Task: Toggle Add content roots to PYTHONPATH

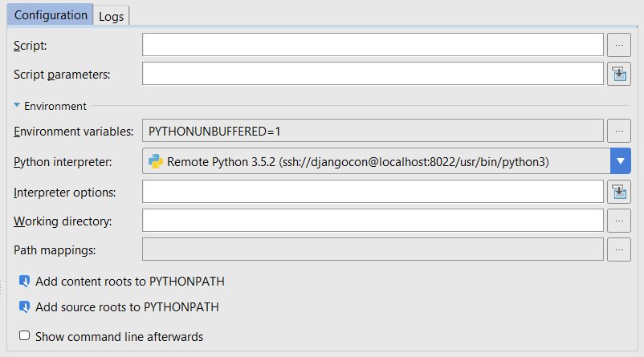Action: (24, 281)
